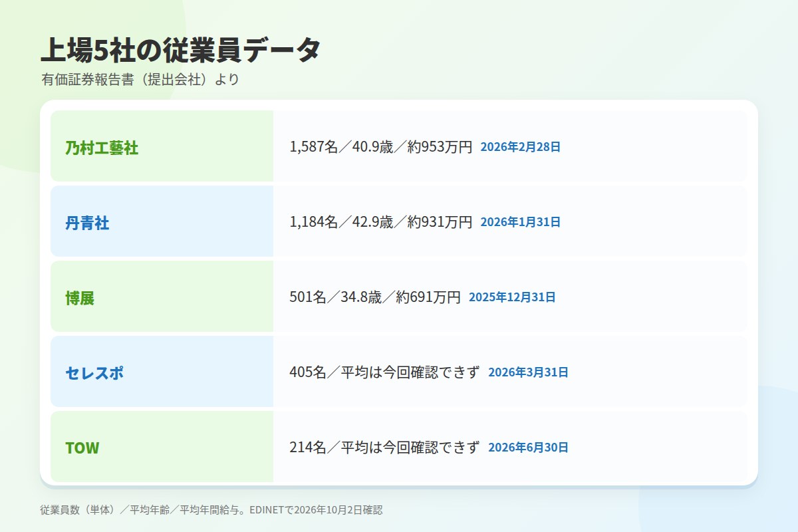Click the company name TOW
Screen dimensions: 798x532
(x=82, y=448)
